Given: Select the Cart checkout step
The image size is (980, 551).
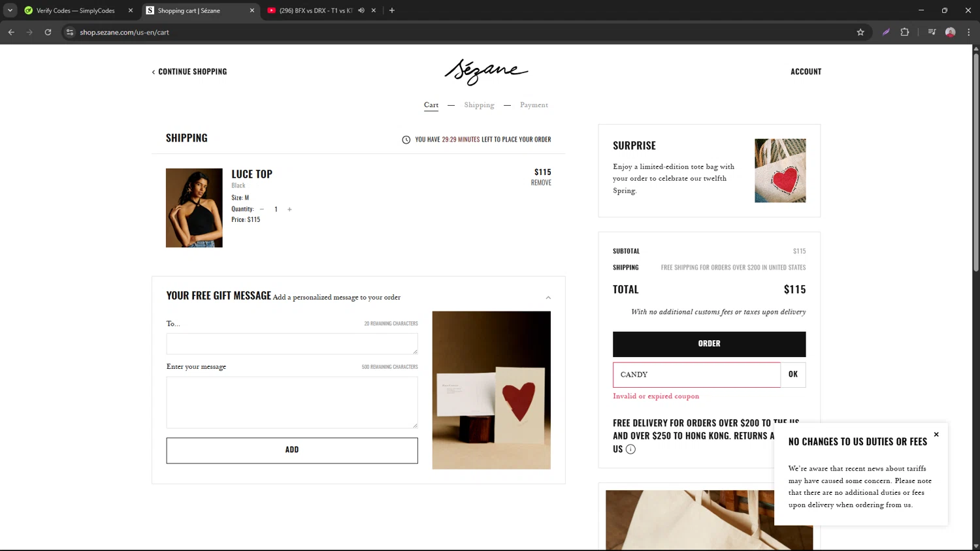Looking at the screenshot, I should [431, 105].
